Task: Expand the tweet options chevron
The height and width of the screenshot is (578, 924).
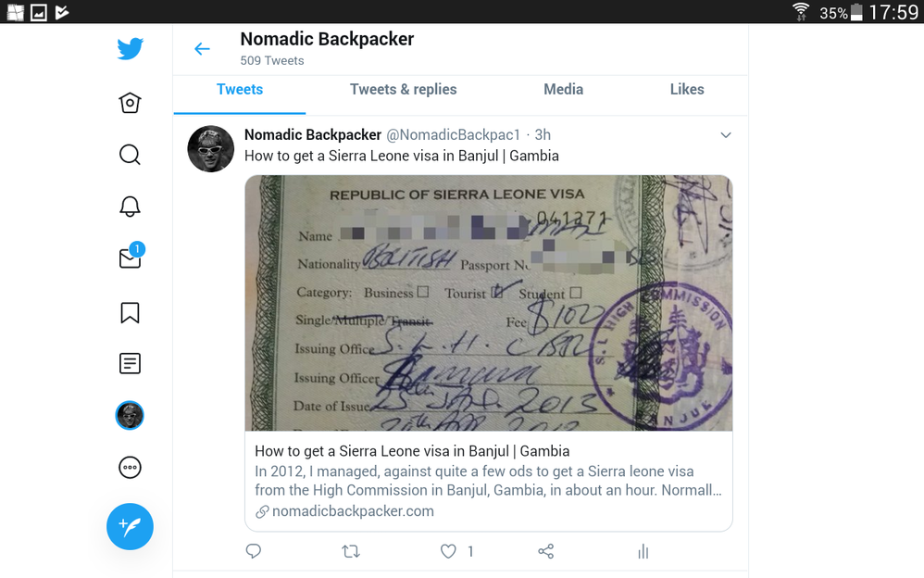Action: pyautogui.click(x=726, y=135)
